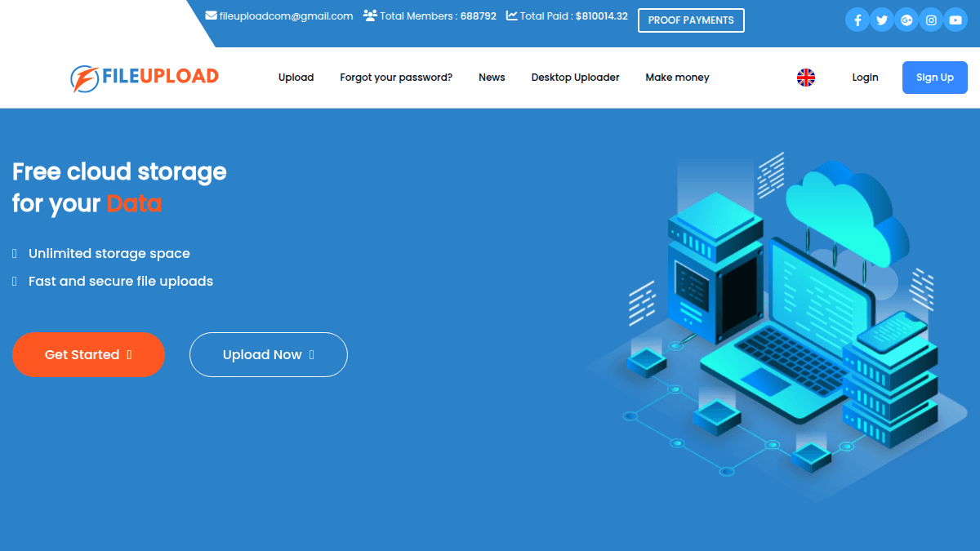Screen dimensions: 980x551
Task: Click the Sign Up button
Action: coord(934,78)
